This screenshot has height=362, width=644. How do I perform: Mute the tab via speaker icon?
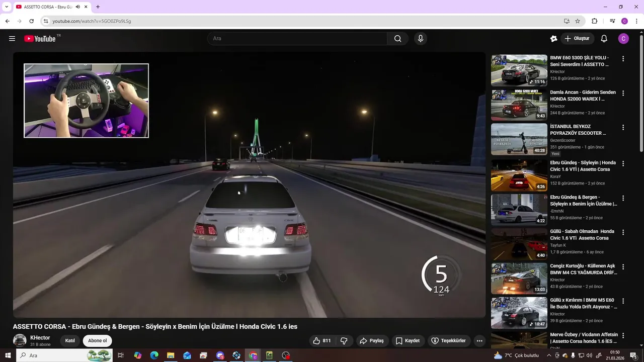[x=78, y=7]
